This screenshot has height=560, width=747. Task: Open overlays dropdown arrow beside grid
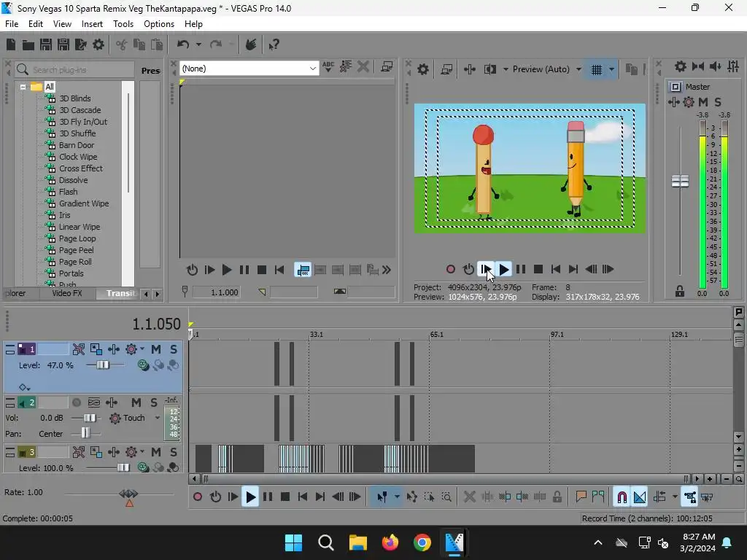click(612, 69)
